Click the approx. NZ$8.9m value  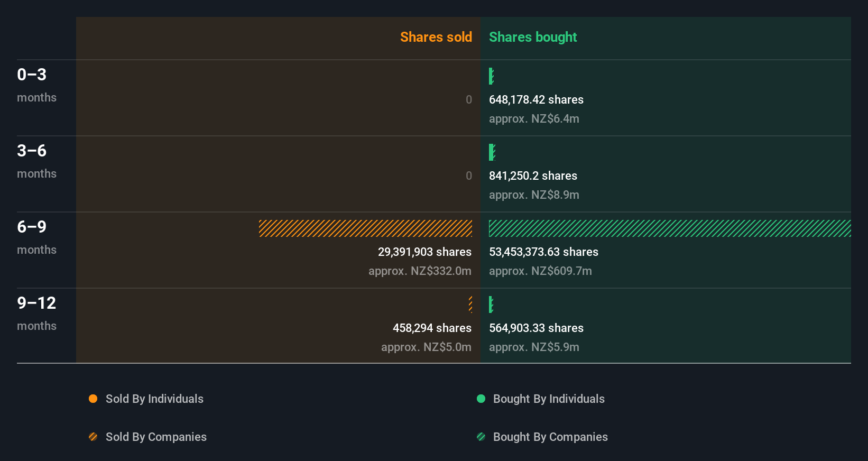click(x=534, y=195)
